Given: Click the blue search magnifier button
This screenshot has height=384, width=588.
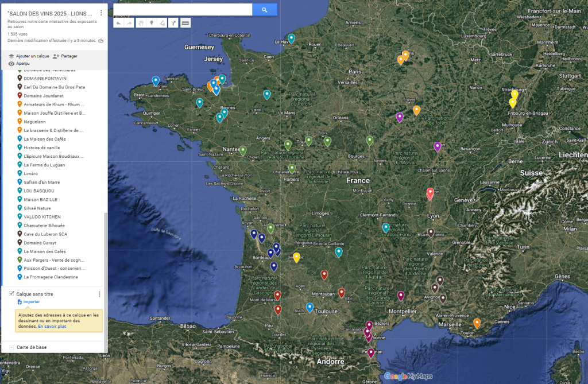Looking at the screenshot, I should [265, 10].
